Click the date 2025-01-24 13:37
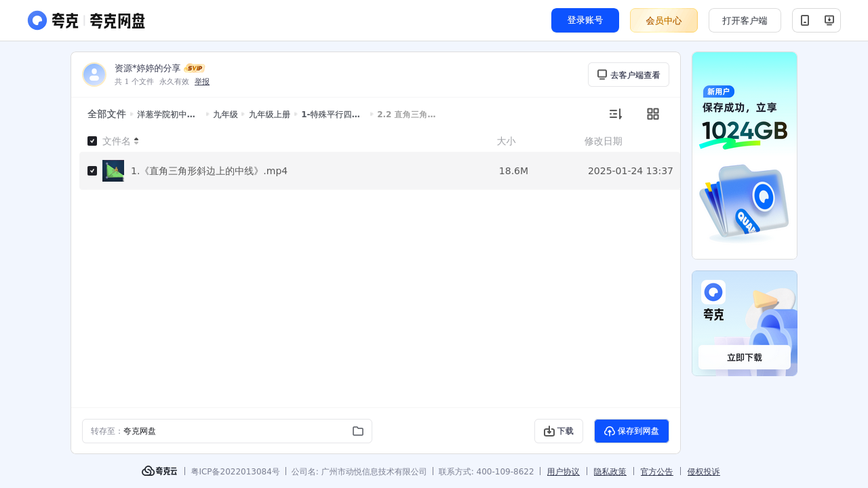868x488 pixels. tap(631, 171)
